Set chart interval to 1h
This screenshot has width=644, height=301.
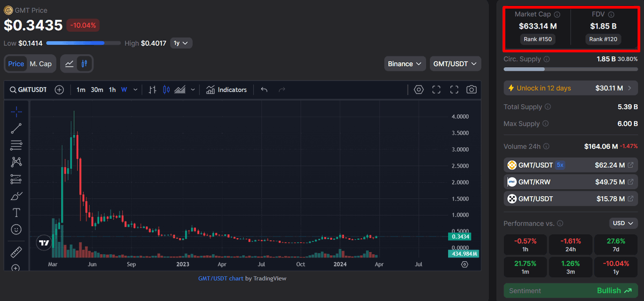112,90
